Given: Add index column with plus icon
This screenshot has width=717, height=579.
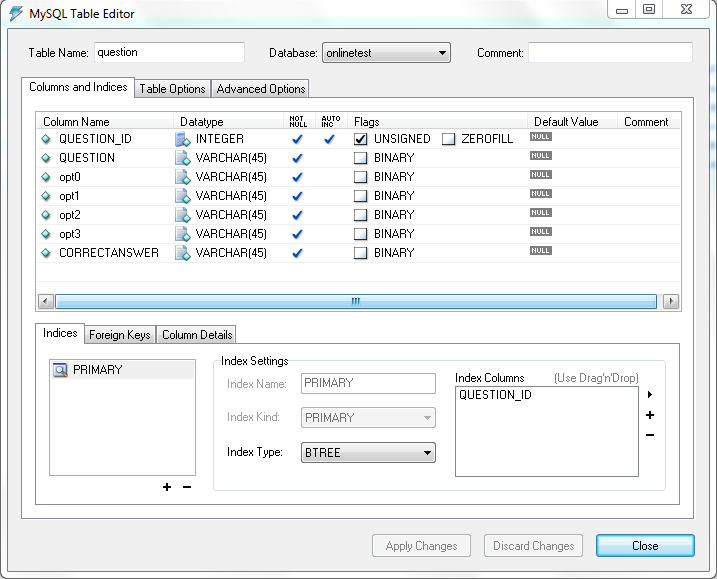Looking at the screenshot, I should 650,415.
